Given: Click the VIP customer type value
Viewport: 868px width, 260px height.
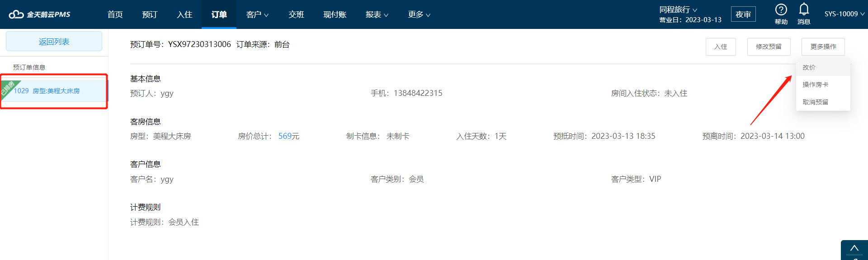Looking at the screenshot, I should point(655,179).
